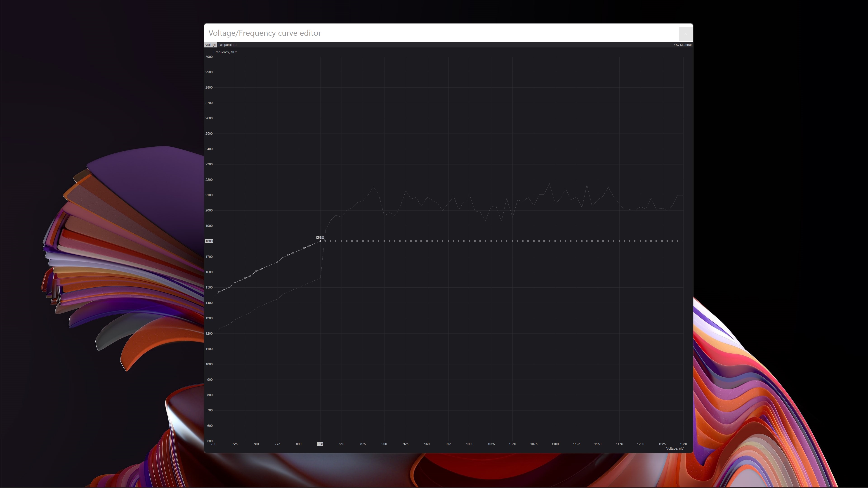Click the curve point at 725 mV
Viewport: 868px width, 488px height.
(235, 283)
